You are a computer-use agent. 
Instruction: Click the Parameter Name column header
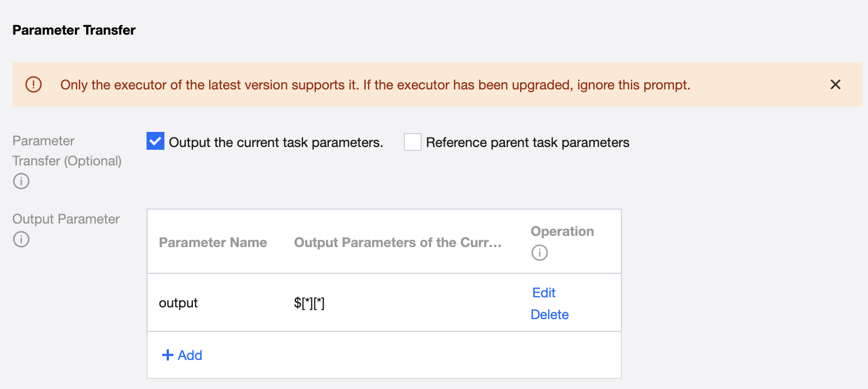point(213,243)
